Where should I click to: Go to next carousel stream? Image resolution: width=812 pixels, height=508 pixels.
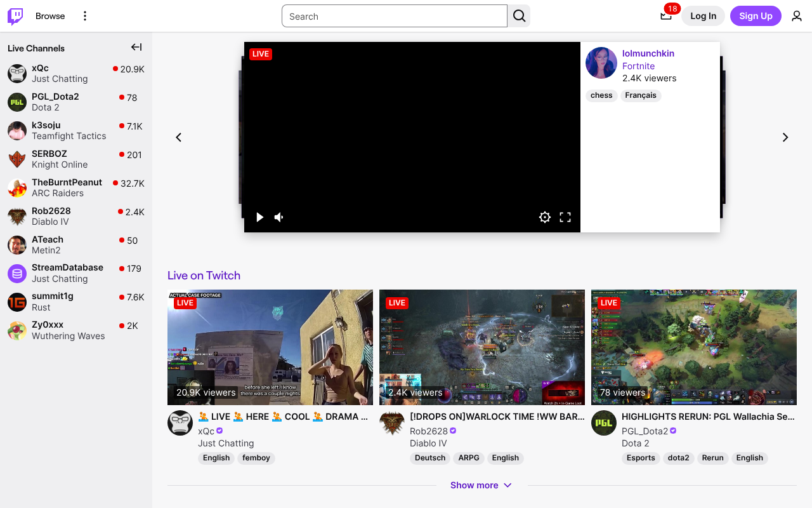coord(785,137)
